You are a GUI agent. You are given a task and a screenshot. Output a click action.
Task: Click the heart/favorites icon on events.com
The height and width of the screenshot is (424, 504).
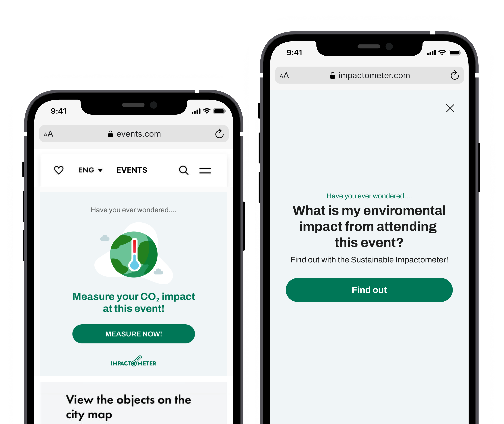(x=59, y=170)
